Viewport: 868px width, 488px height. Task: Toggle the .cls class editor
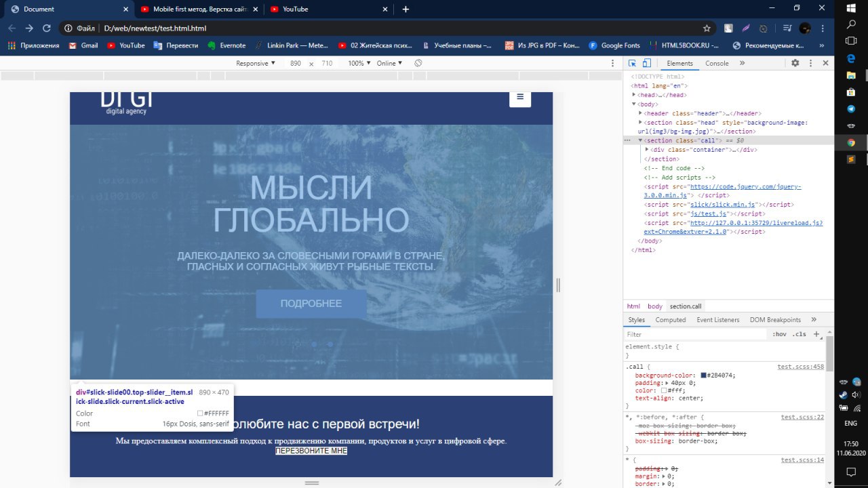[x=800, y=334]
